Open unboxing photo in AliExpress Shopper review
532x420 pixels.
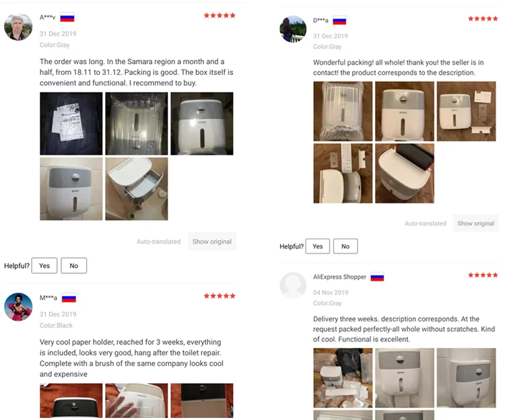coord(343,378)
